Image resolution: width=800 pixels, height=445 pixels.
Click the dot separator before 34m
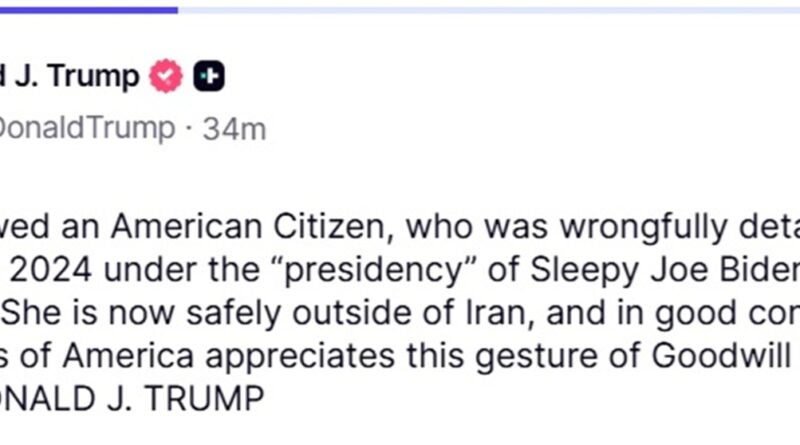tap(189, 128)
